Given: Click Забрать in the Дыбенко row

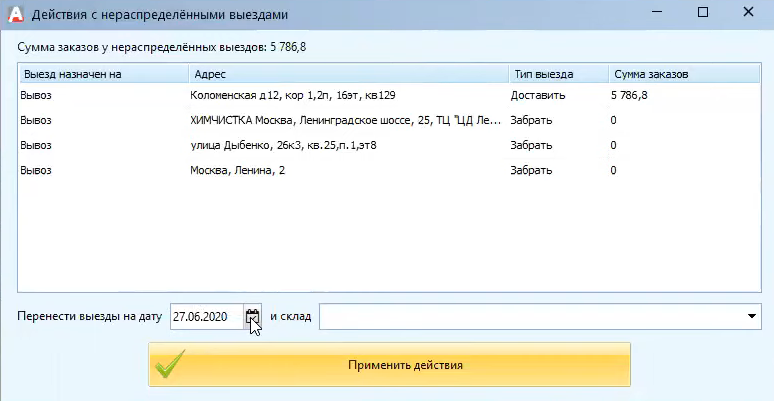Looking at the screenshot, I should point(531,146).
